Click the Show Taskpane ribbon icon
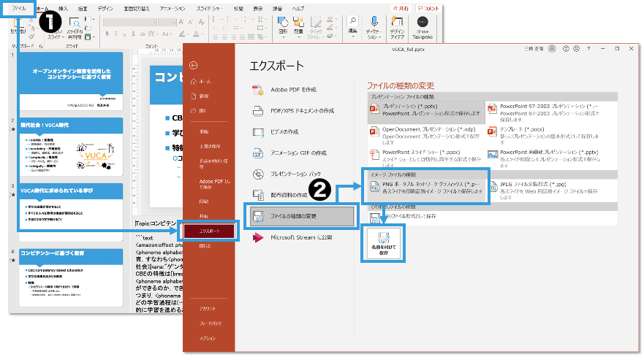The height and width of the screenshot is (357, 644). click(423, 23)
